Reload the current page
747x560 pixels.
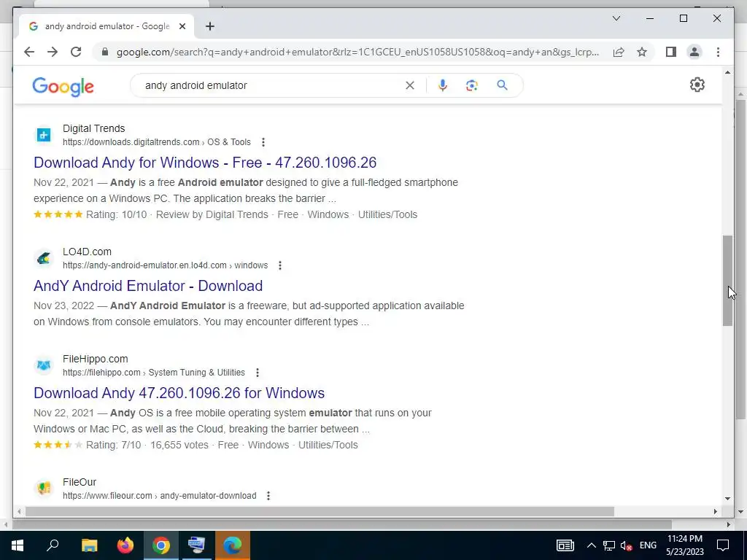pos(76,52)
